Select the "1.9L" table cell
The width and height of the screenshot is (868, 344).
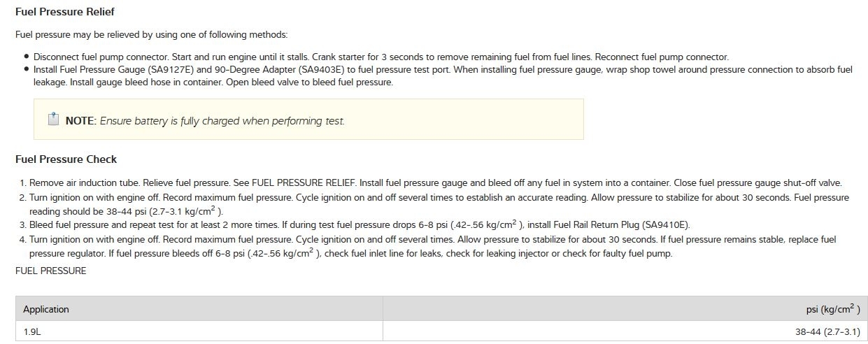click(x=32, y=332)
